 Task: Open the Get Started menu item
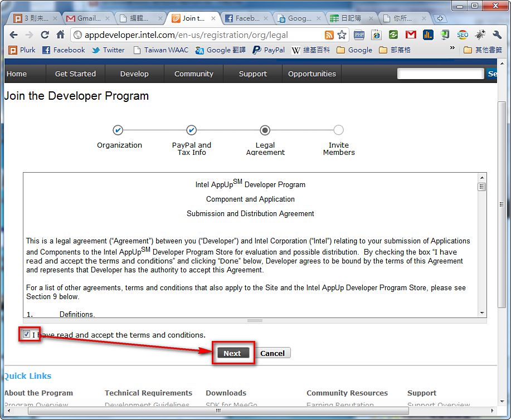(75, 74)
